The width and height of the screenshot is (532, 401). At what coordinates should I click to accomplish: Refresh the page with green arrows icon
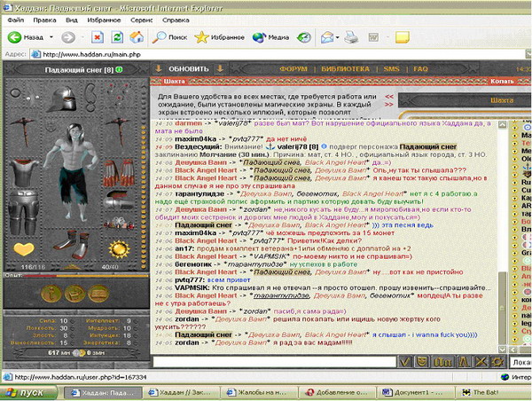point(117,37)
